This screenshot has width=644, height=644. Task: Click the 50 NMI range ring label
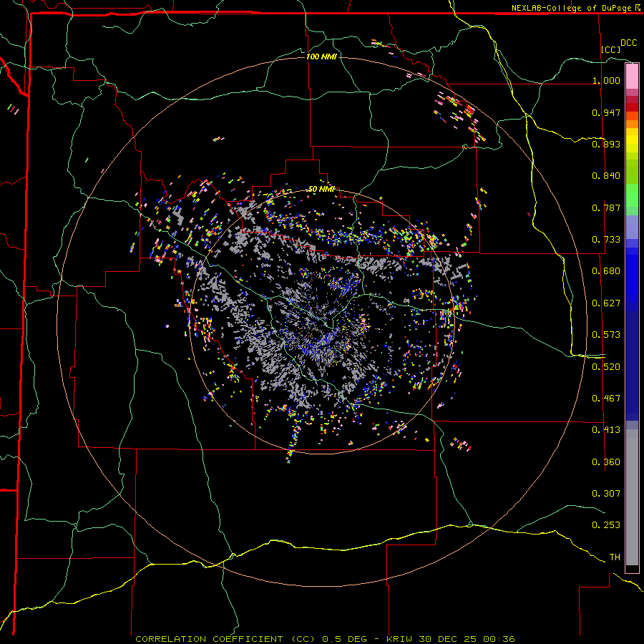tap(321, 190)
